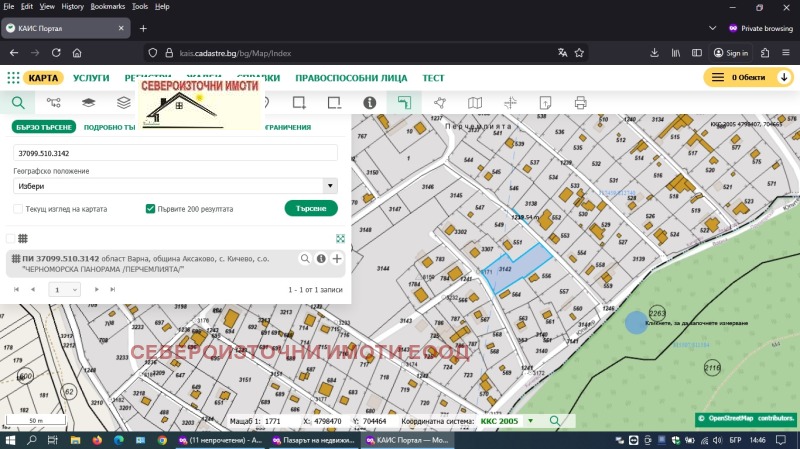This screenshot has height=449, width=800.
Task: Open the УСЛУГИ menu
Action: point(91,77)
